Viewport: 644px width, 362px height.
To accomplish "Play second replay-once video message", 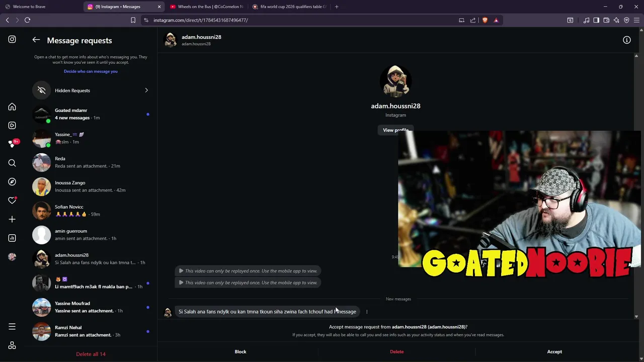I will click(248, 283).
